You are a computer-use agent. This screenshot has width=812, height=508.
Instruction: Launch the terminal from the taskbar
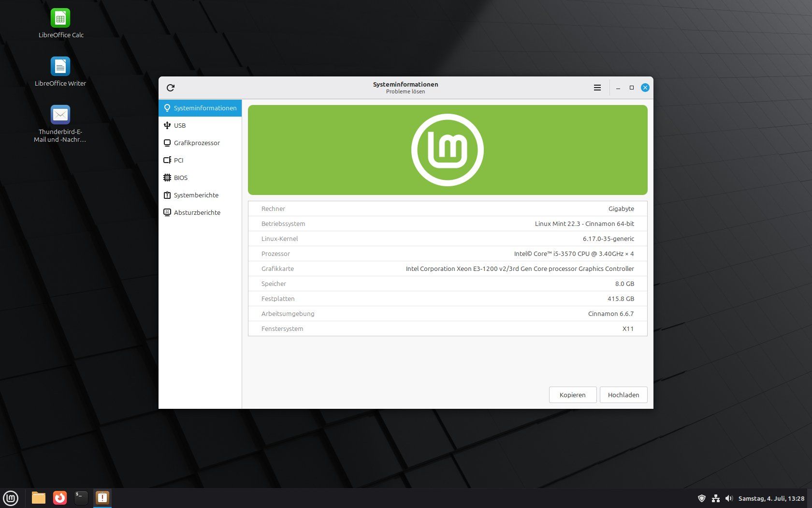81,498
